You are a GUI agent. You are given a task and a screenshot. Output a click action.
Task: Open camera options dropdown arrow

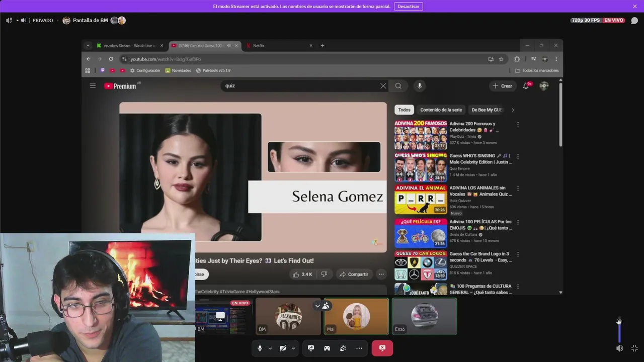coord(293,348)
